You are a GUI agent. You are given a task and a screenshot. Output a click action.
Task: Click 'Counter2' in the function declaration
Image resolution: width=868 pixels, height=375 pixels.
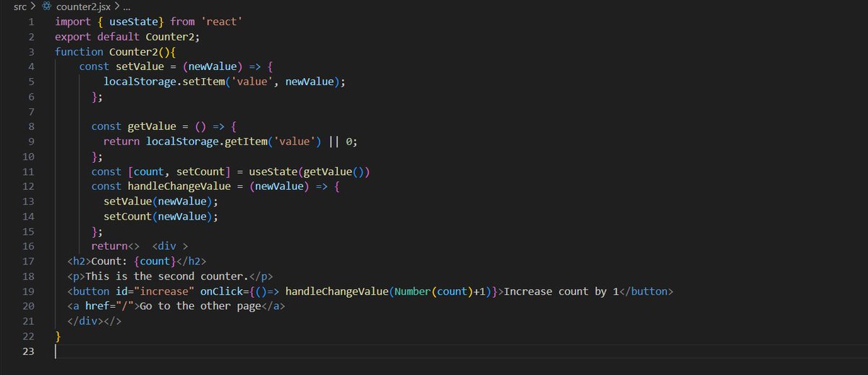(133, 51)
